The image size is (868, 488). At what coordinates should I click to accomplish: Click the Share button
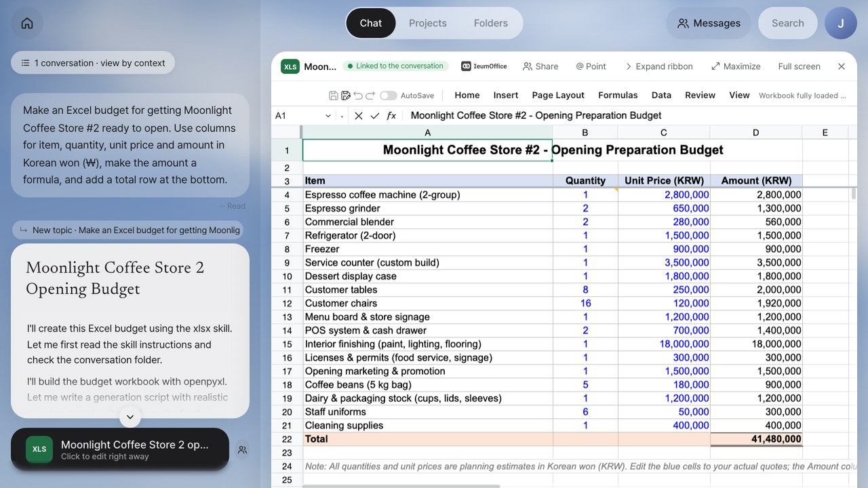click(x=540, y=66)
